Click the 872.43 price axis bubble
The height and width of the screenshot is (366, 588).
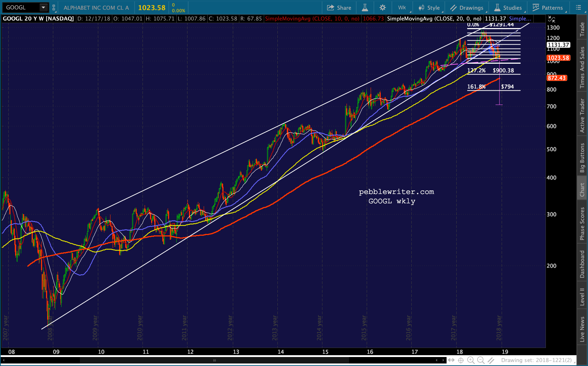(x=557, y=78)
